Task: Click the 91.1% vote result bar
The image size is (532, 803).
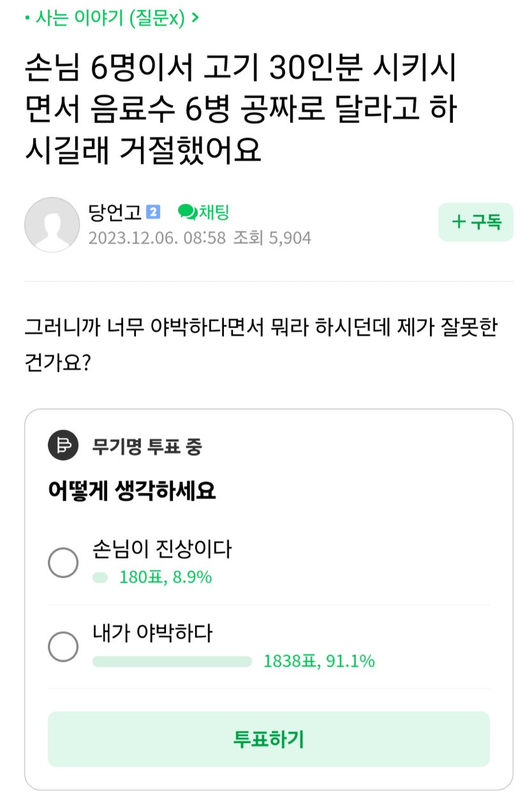Action: click(x=172, y=661)
